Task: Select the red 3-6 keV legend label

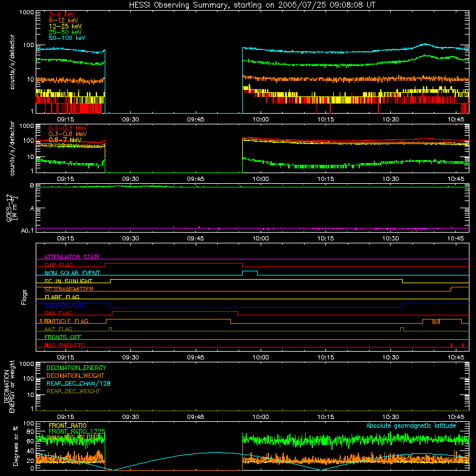Action: pyautogui.click(x=61, y=14)
